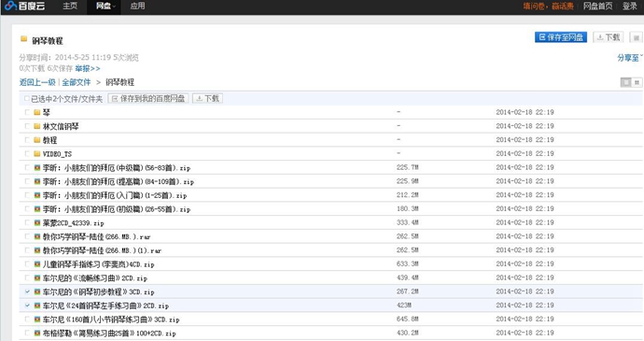Click the blue 保存至网盘 button
The height and width of the screenshot is (341, 644).
point(561,37)
